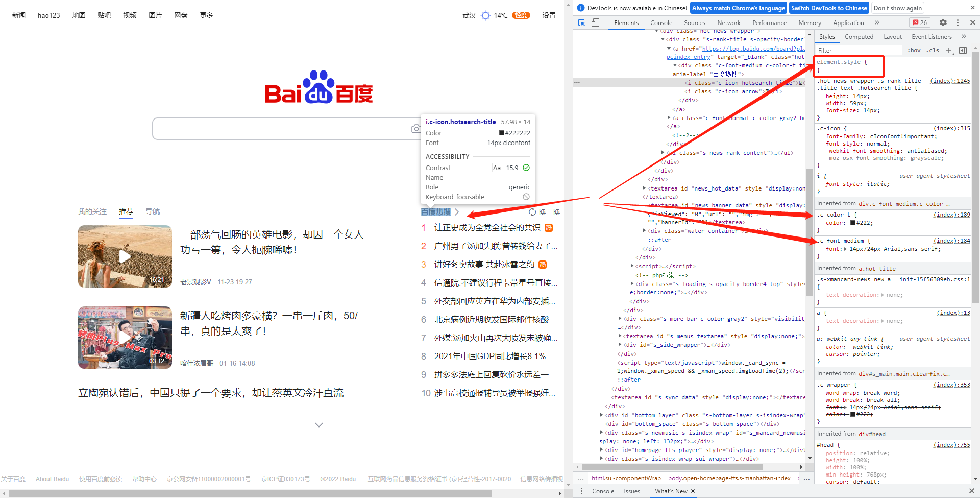980x498 pixels.
Task: Expand the s-more-bar div node
Action: [x=620, y=319]
